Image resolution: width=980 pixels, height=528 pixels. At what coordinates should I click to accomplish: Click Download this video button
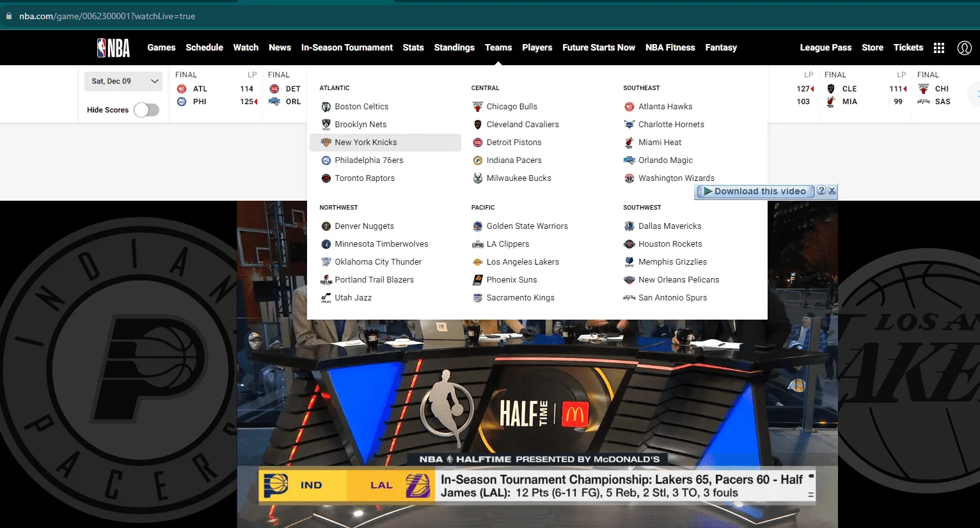[x=755, y=191]
